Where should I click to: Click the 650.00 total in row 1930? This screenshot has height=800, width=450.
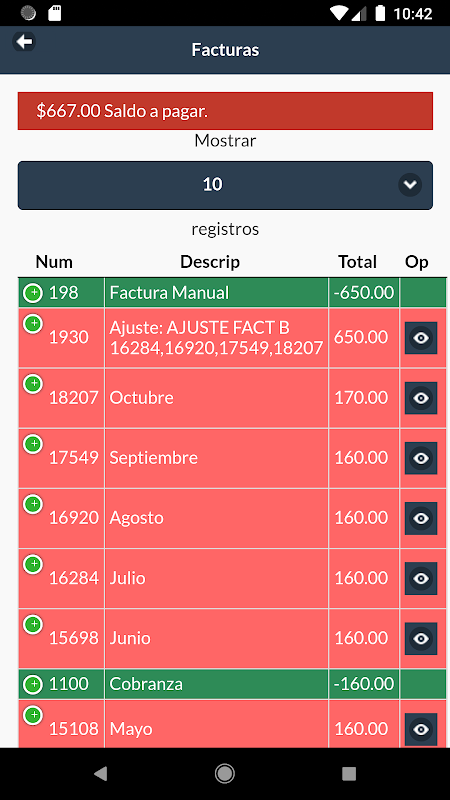tap(361, 338)
